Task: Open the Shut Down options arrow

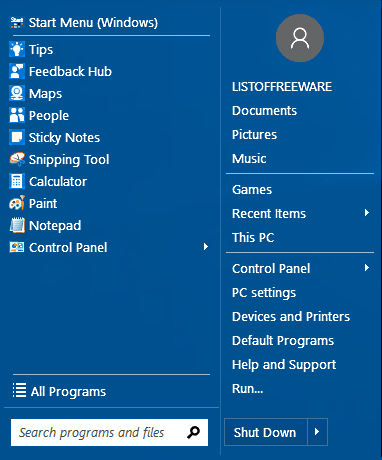Action: tap(317, 432)
